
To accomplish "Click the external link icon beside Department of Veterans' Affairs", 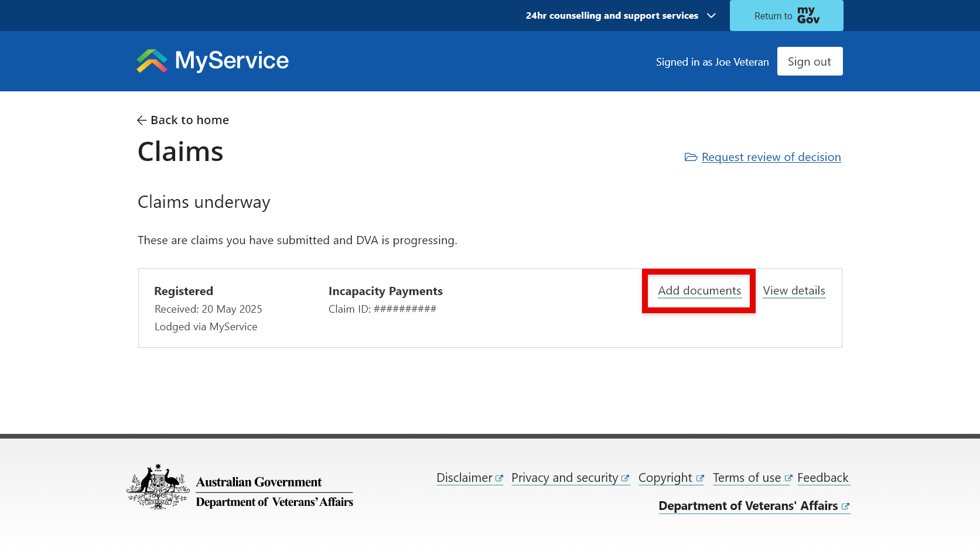I will (x=846, y=506).
